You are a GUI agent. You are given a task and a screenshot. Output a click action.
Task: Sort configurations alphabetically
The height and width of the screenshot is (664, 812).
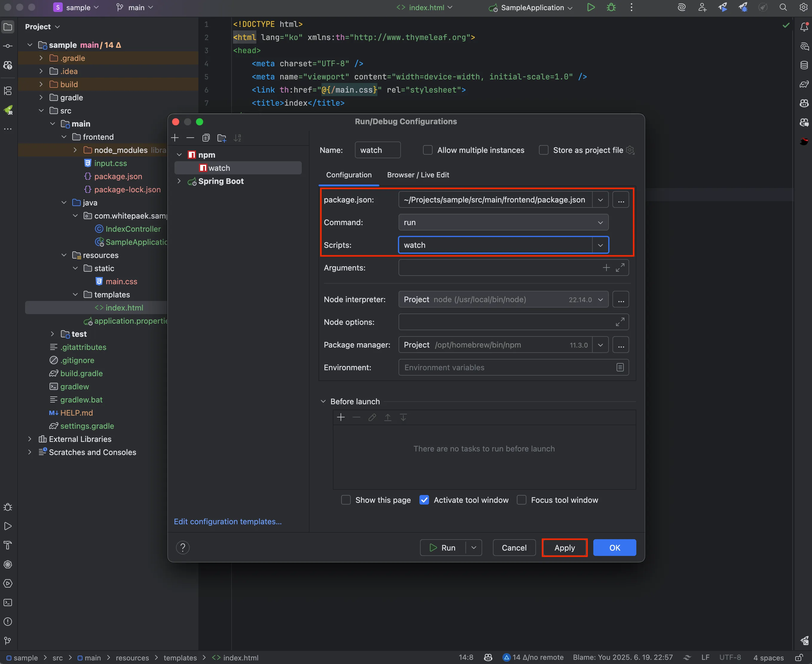click(x=237, y=138)
